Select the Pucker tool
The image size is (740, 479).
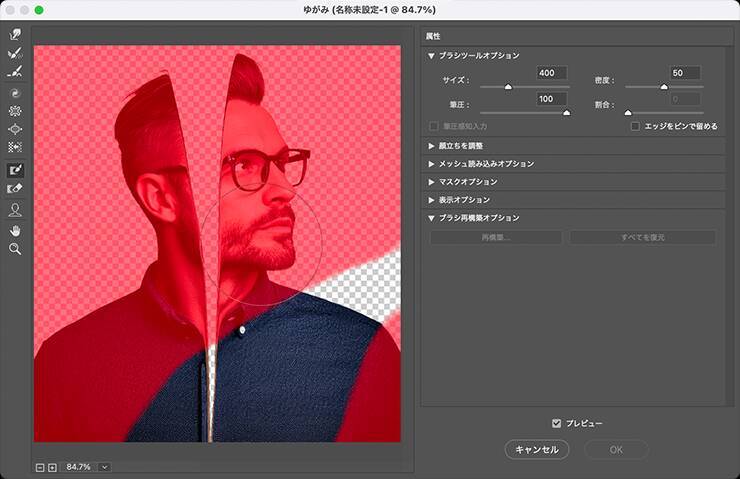15,111
